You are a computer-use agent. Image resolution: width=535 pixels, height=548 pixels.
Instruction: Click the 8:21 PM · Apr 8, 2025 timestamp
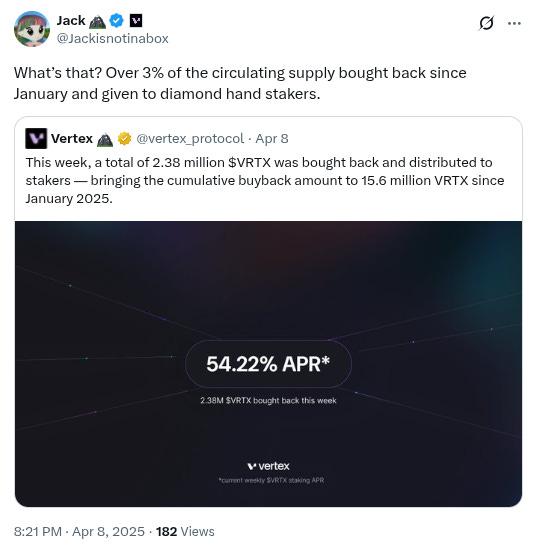click(79, 532)
